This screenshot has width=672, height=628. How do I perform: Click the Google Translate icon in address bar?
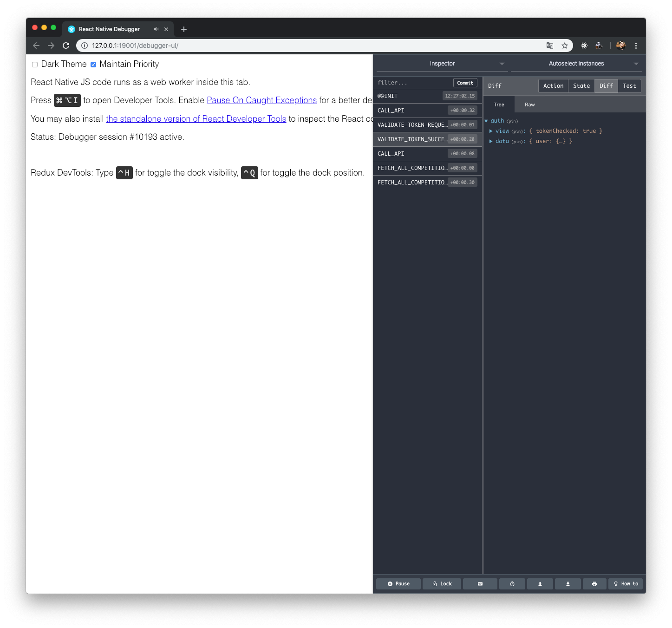550,46
